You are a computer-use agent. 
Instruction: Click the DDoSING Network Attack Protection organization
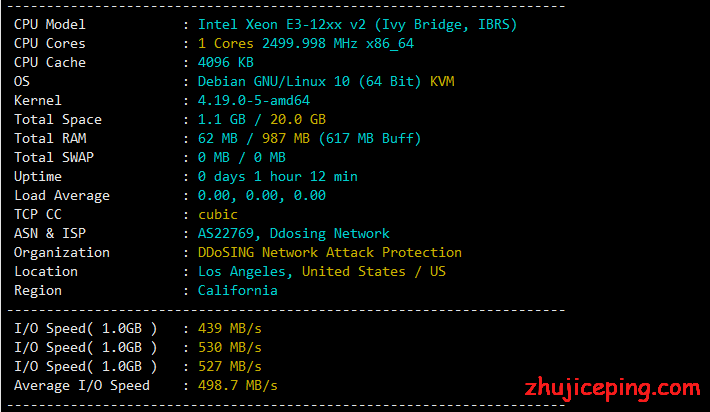coord(330,253)
